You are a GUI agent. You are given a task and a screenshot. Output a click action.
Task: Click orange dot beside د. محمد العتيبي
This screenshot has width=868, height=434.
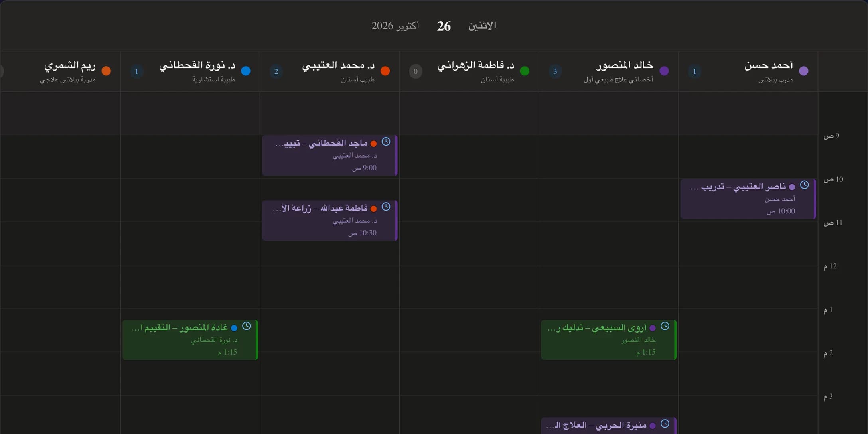click(x=385, y=71)
